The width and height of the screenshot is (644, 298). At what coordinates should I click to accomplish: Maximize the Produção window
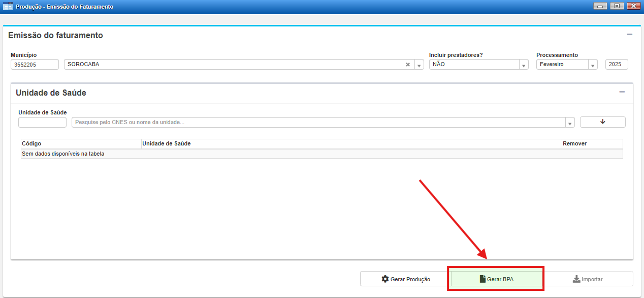click(x=617, y=6)
